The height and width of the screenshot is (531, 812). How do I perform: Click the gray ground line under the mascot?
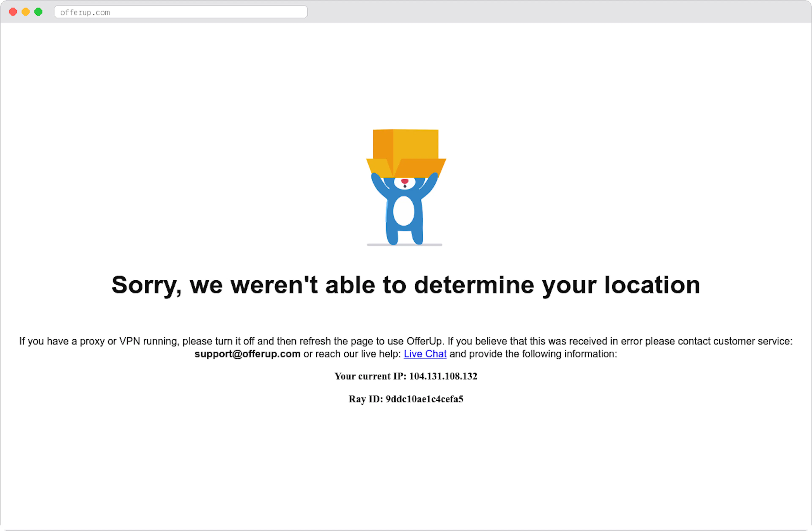pos(404,245)
